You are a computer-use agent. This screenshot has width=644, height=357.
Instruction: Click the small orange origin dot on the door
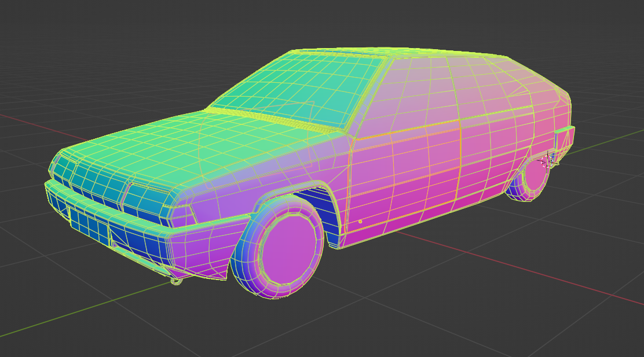pos(360,222)
